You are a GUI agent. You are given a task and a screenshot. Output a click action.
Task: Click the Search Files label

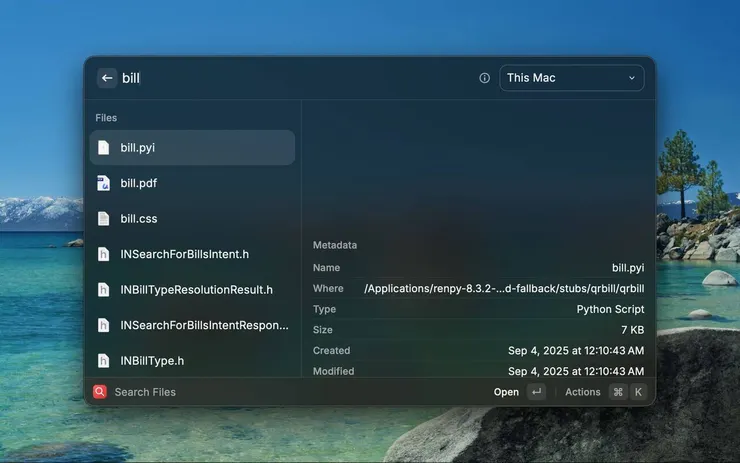click(x=145, y=392)
